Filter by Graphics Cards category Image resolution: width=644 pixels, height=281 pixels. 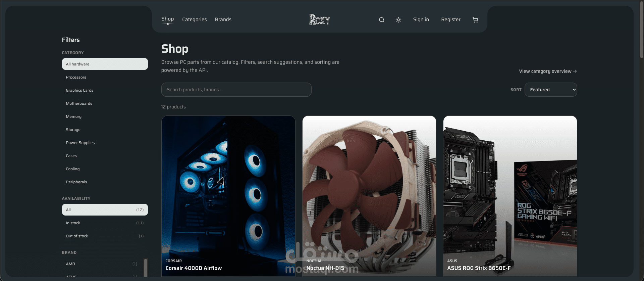[105, 90]
